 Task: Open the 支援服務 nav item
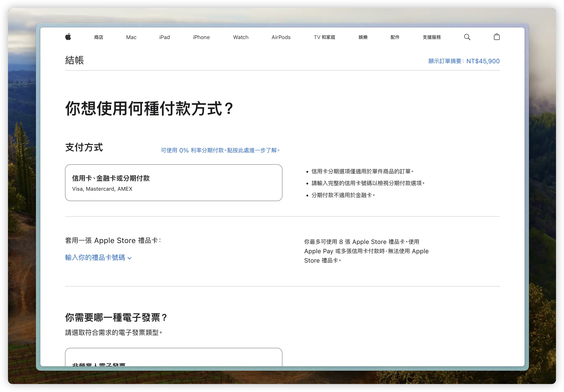click(432, 37)
